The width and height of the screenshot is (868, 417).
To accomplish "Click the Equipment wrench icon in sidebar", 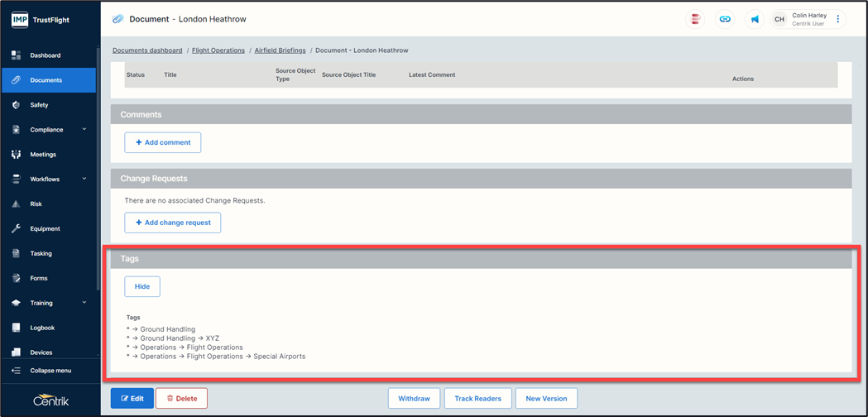I will point(16,228).
